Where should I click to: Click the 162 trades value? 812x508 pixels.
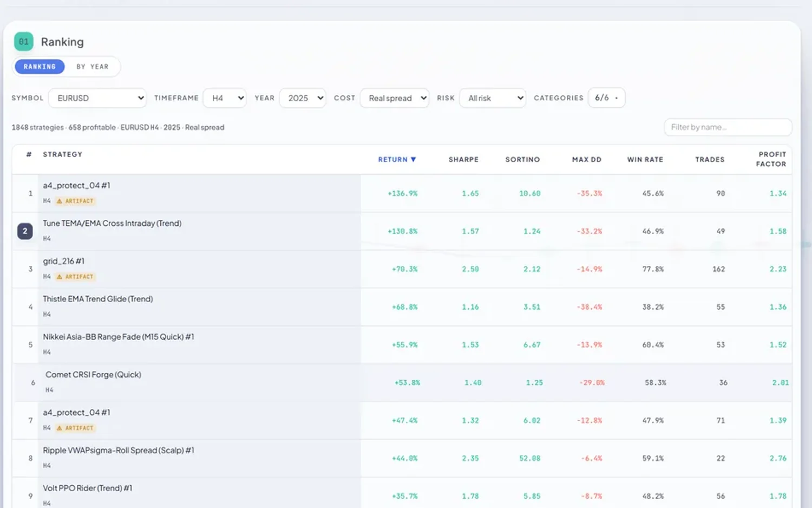718,269
